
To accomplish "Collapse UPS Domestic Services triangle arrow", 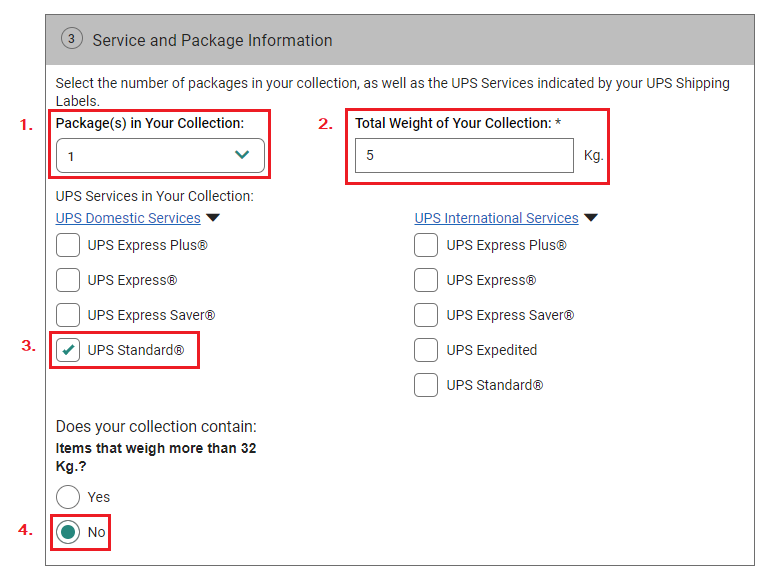I will [x=213, y=218].
